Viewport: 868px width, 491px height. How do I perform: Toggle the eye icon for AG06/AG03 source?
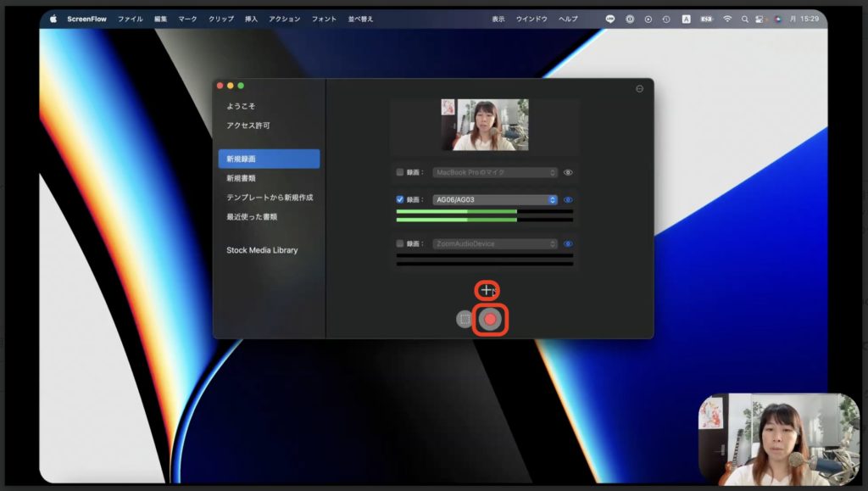568,200
